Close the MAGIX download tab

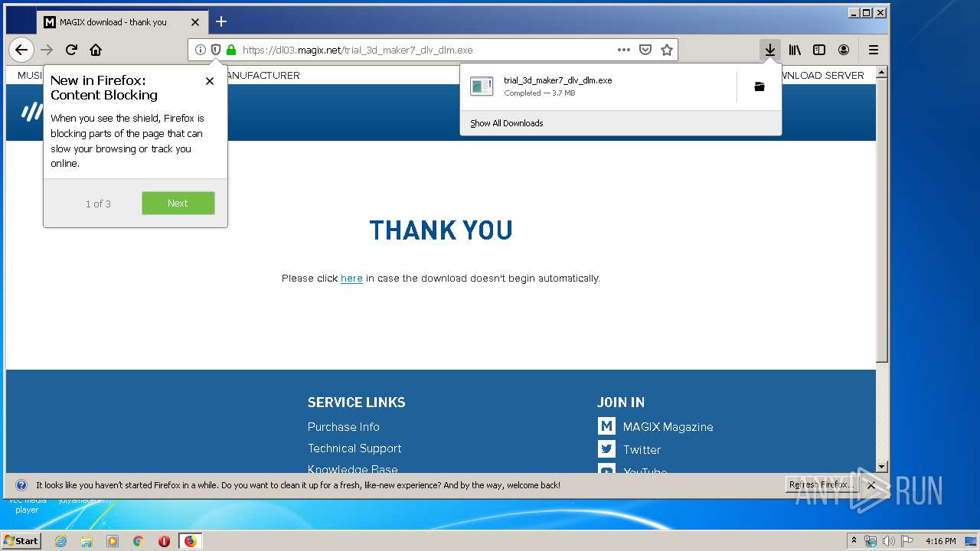195,22
